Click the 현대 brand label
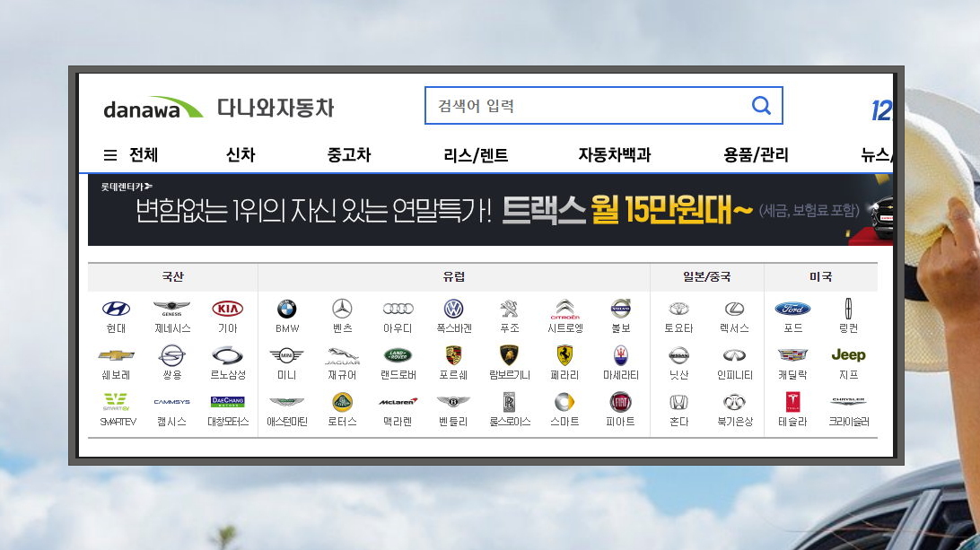This screenshot has height=550, width=980. [117, 328]
